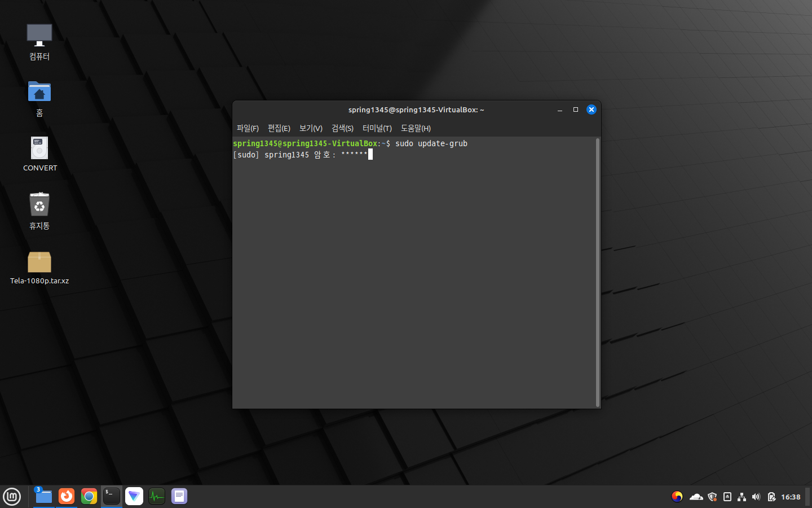Select the 홈 folder desktop icon

39,98
